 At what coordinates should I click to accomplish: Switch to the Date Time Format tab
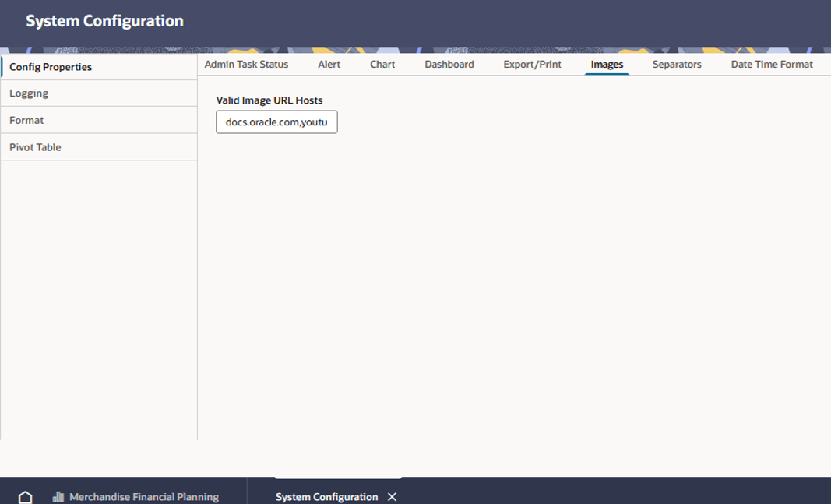pyautogui.click(x=772, y=64)
